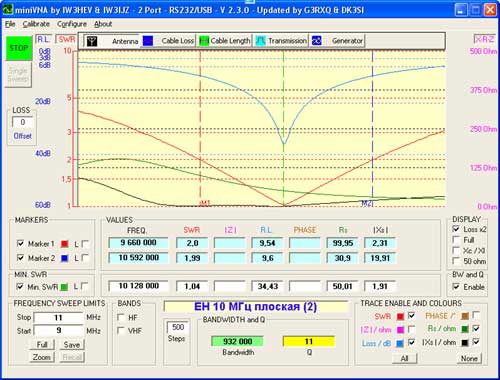Enable the HF band checkbox

tap(121, 317)
